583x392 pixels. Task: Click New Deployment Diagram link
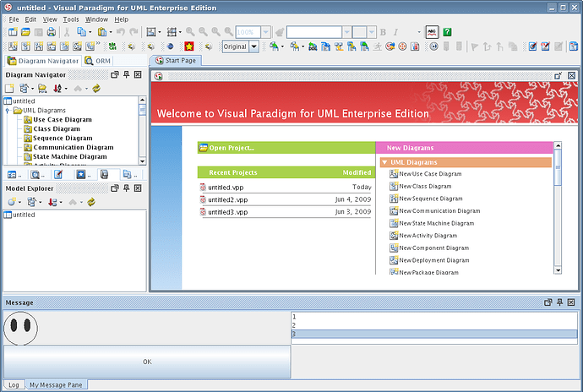[x=434, y=260]
